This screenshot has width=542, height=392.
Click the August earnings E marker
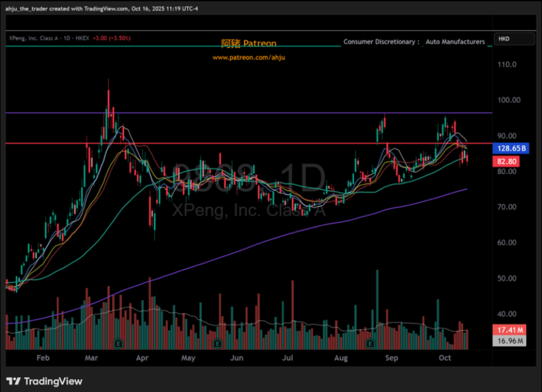pyautogui.click(x=370, y=343)
